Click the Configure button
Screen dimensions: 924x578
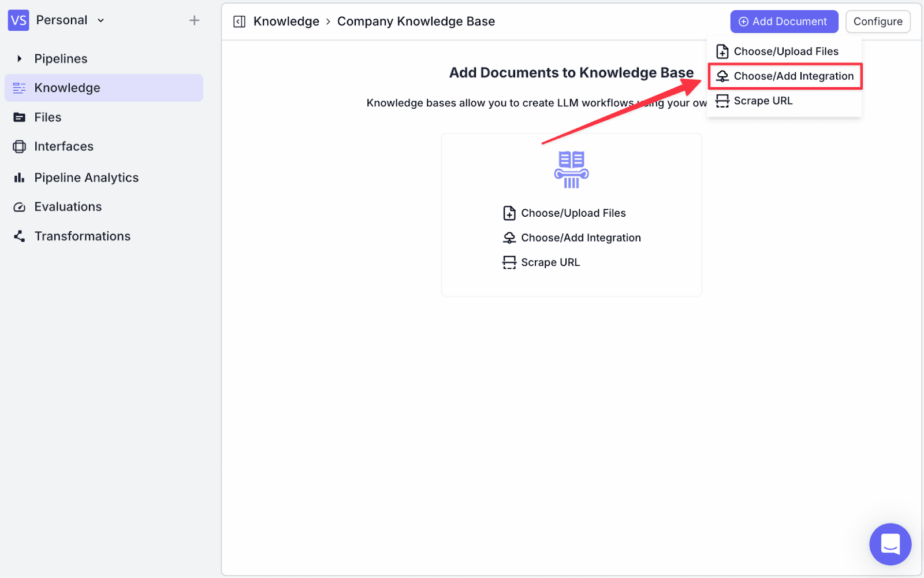[x=878, y=21]
